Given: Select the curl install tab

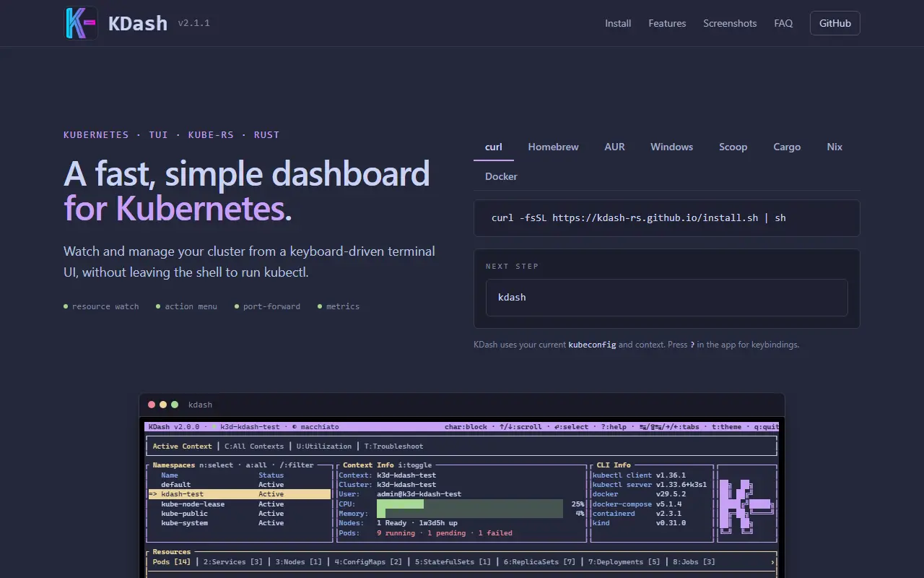Looking at the screenshot, I should (494, 147).
